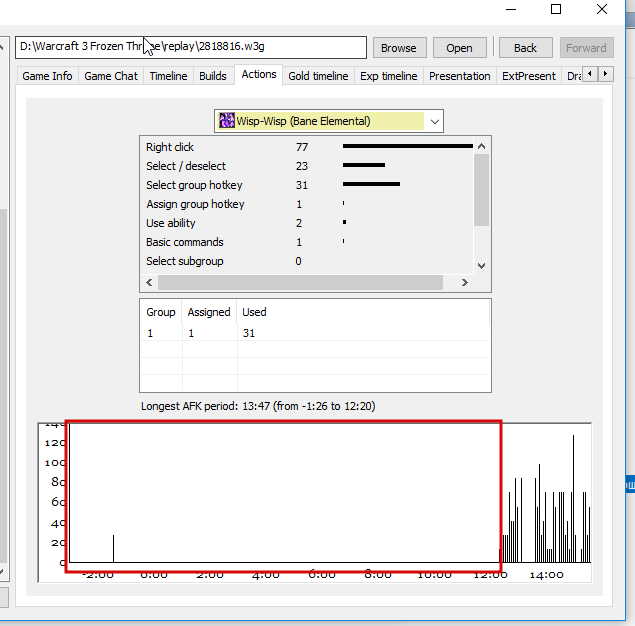Click the Forward button
This screenshot has height=626, width=635.
pos(586,48)
